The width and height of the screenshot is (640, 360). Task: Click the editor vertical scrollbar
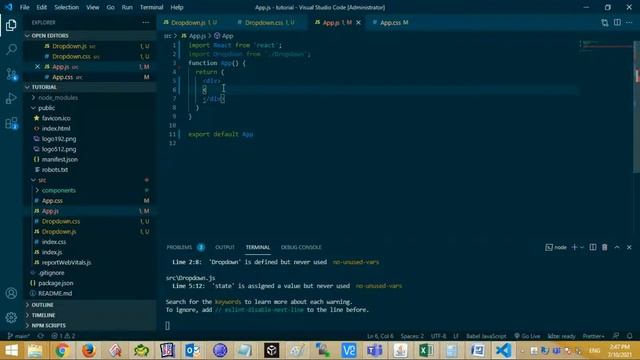[x=637, y=107]
